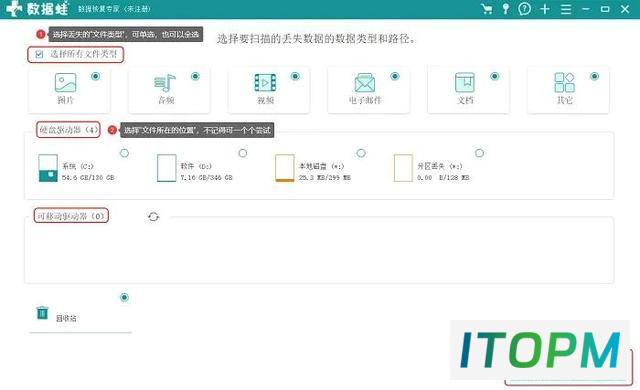This screenshot has height=390, width=640.
Task: Click the 回收站 recycle bin icon
Action: coord(42,313)
